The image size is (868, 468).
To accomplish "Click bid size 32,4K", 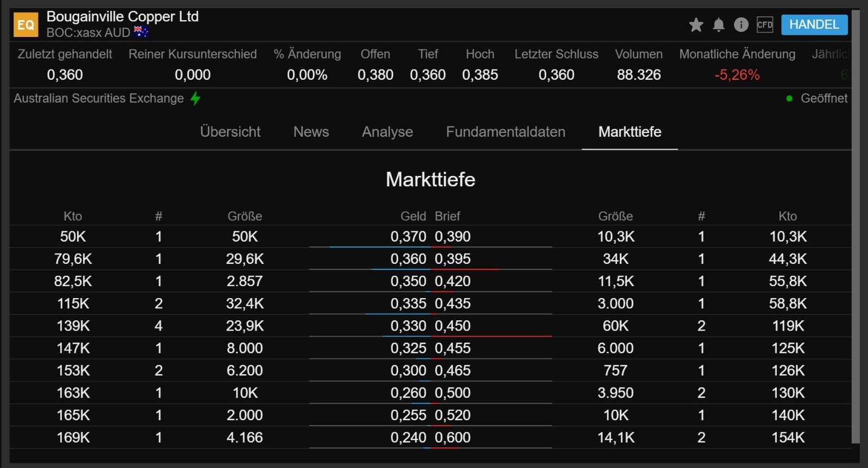I will (x=245, y=303).
